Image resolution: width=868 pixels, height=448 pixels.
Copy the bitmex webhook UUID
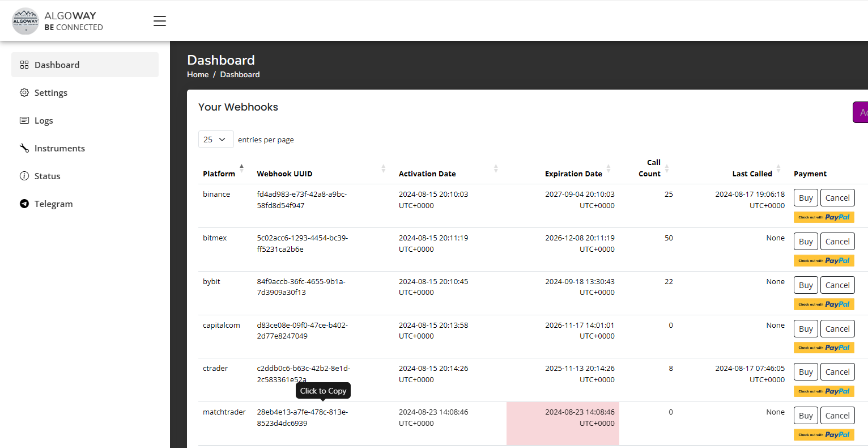[x=303, y=243]
